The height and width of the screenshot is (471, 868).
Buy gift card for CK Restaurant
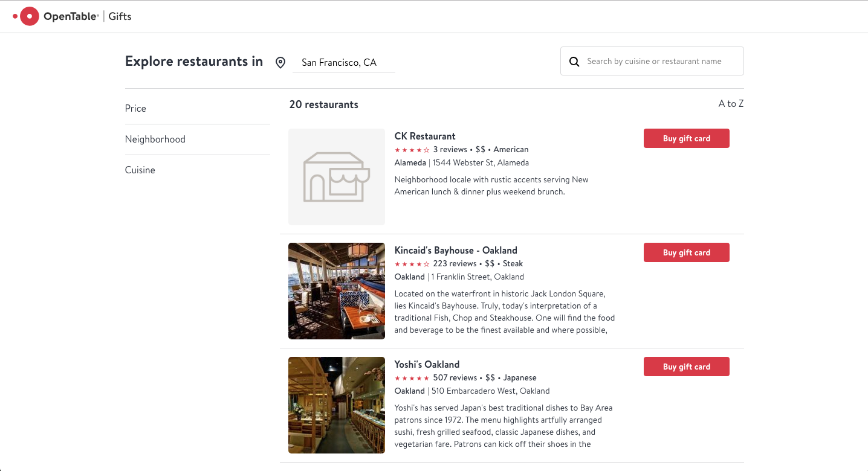click(687, 138)
